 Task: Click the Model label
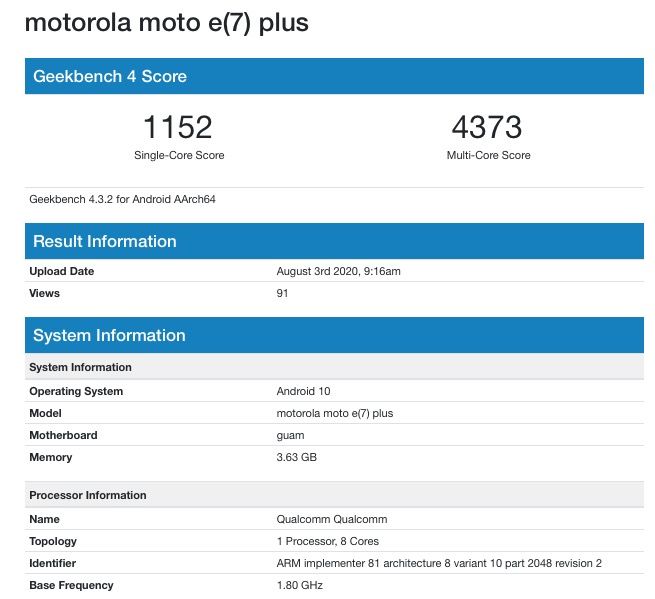pyautogui.click(x=46, y=413)
